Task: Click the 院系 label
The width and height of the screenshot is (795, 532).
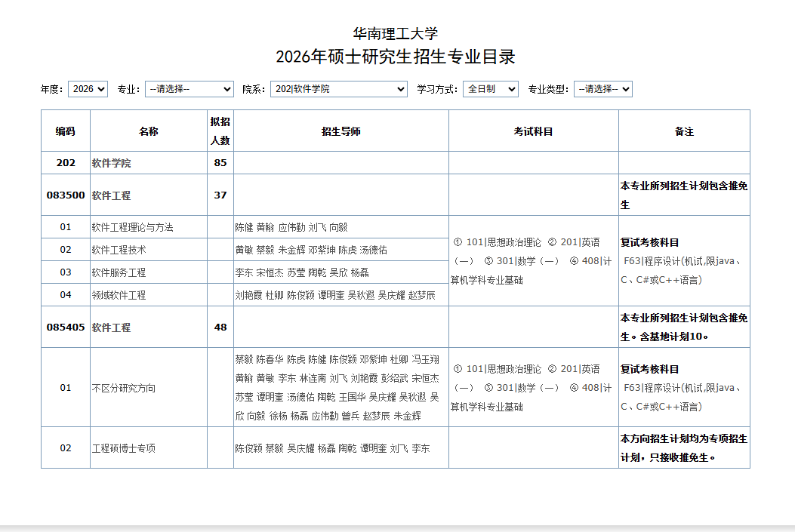Action: click(x=254, y=89)
